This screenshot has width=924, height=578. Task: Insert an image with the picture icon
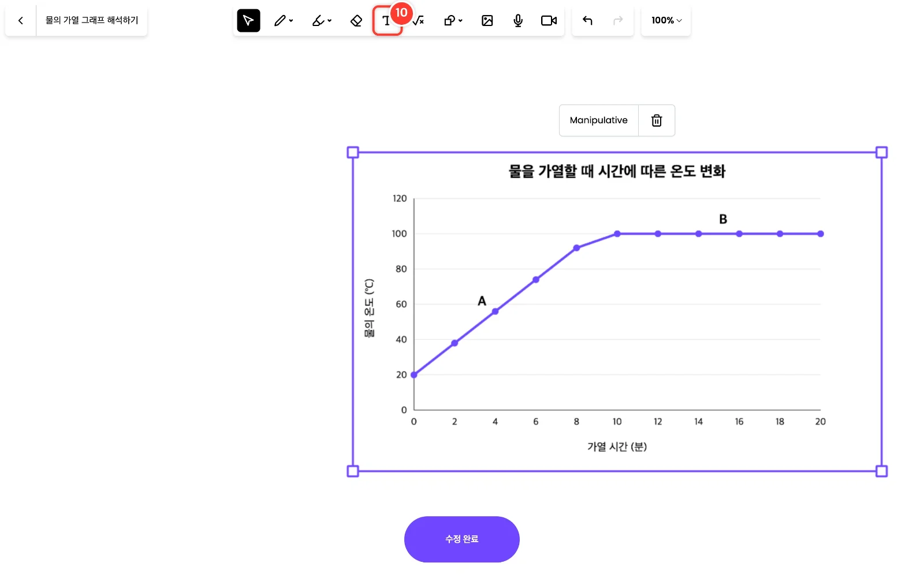487,21
